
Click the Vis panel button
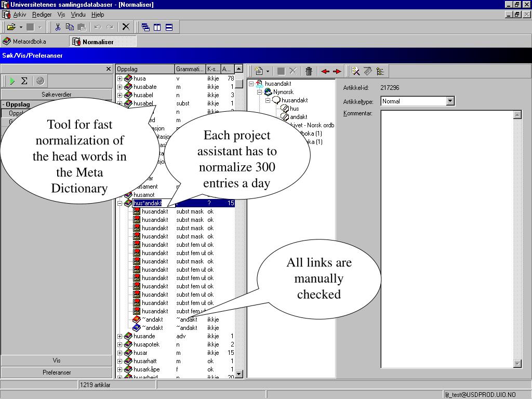[x=56, y=361]
